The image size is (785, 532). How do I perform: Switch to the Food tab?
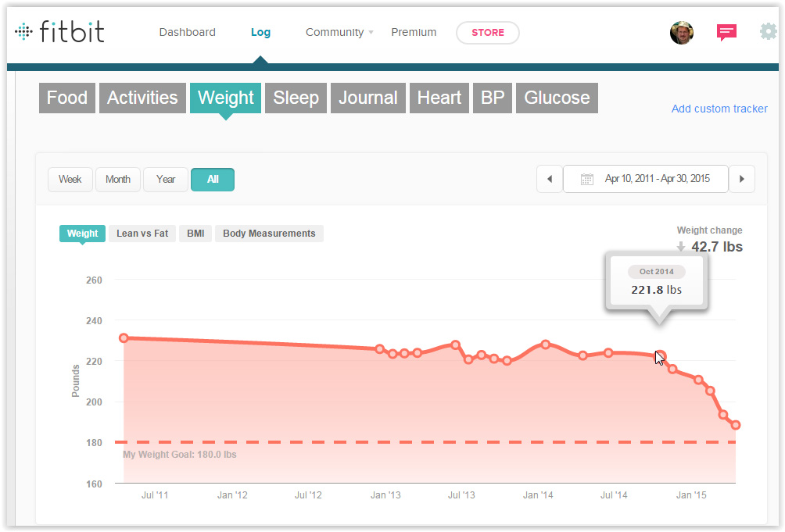(x=67, y=98)
